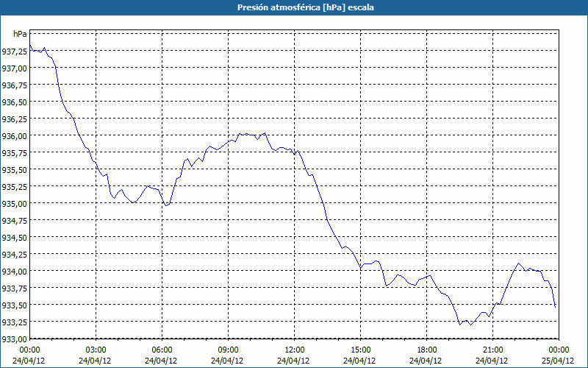Click the 00:00 time label above 24/04/12
588x368 pixels.
click(x=29, y=350)
